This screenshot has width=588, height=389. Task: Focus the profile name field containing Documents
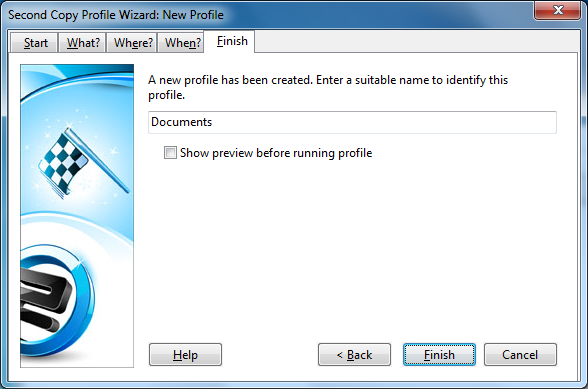click(352, 122)
